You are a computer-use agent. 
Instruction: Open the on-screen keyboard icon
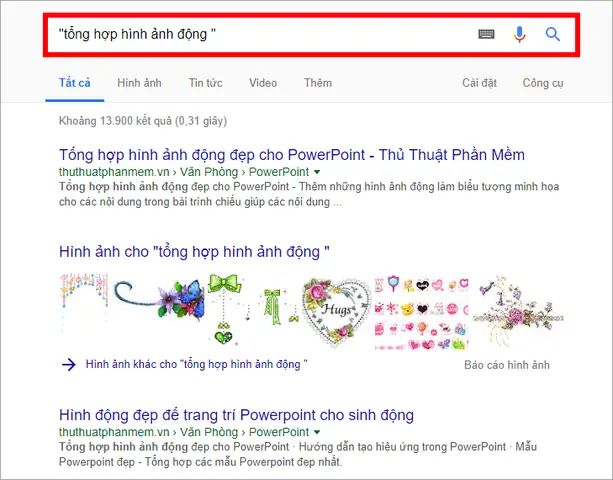486,34
